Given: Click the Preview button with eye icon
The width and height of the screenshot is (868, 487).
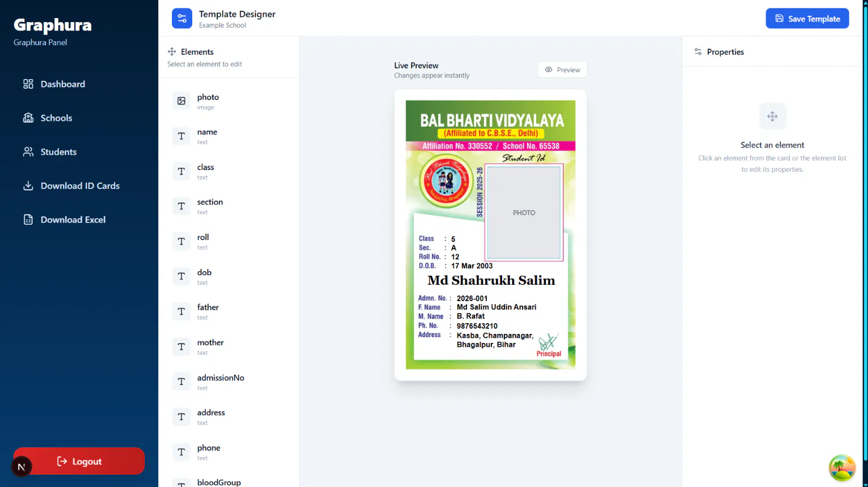Looking at the screenshot, I should [562, 69].
